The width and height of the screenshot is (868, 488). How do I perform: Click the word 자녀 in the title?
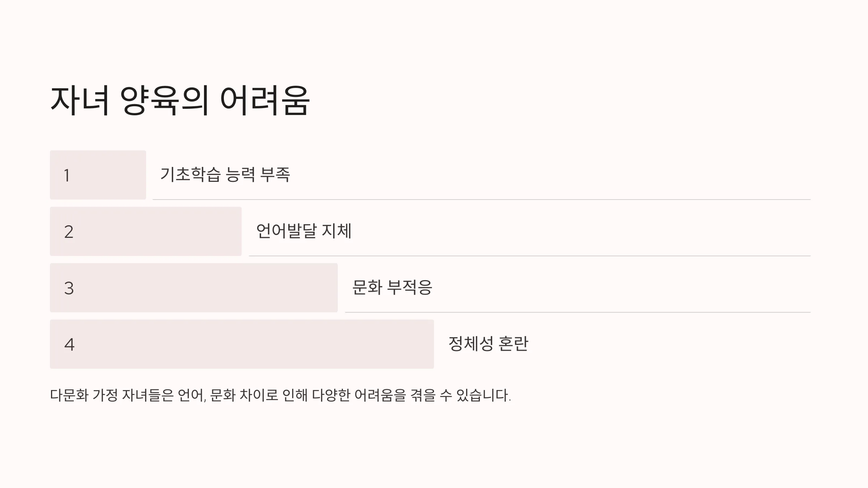pyautogui.click(x=80, y=100)
